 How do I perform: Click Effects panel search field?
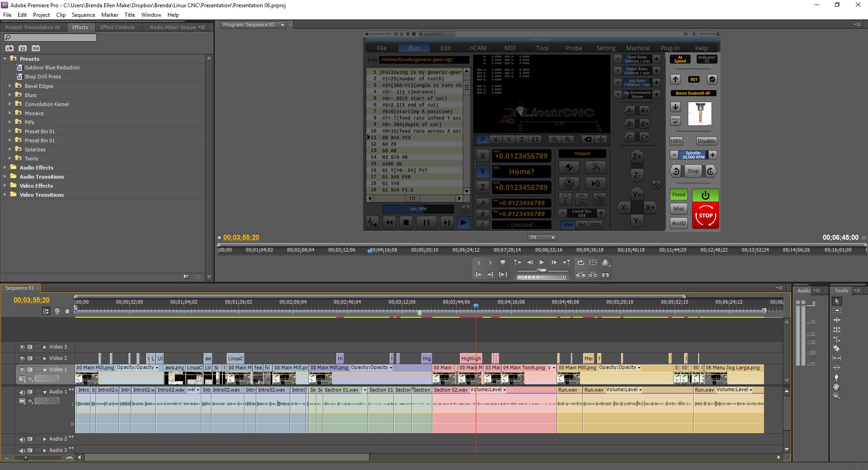point(50,38)
